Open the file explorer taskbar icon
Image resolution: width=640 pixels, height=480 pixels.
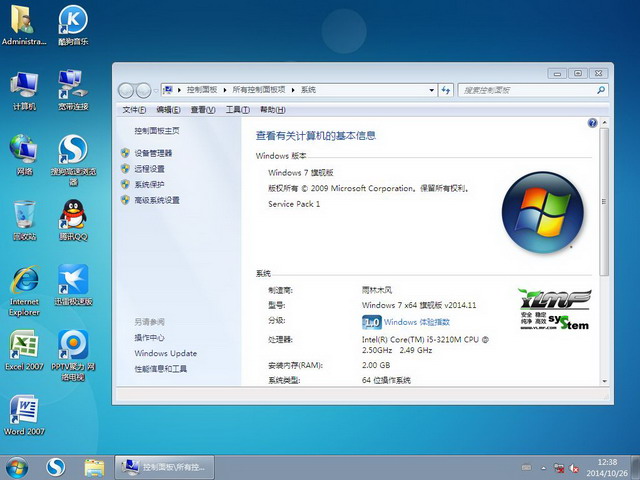pyautogui.click(x=94, y=468)
